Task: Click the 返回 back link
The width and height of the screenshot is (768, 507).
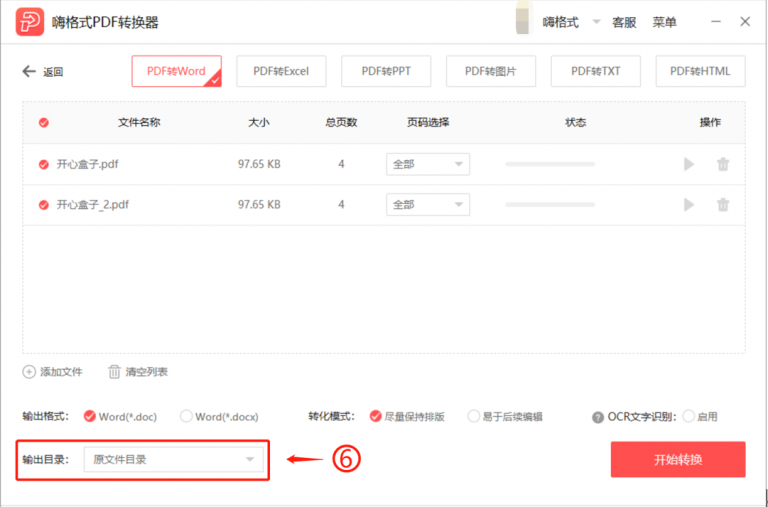Action: coord(53,72)
